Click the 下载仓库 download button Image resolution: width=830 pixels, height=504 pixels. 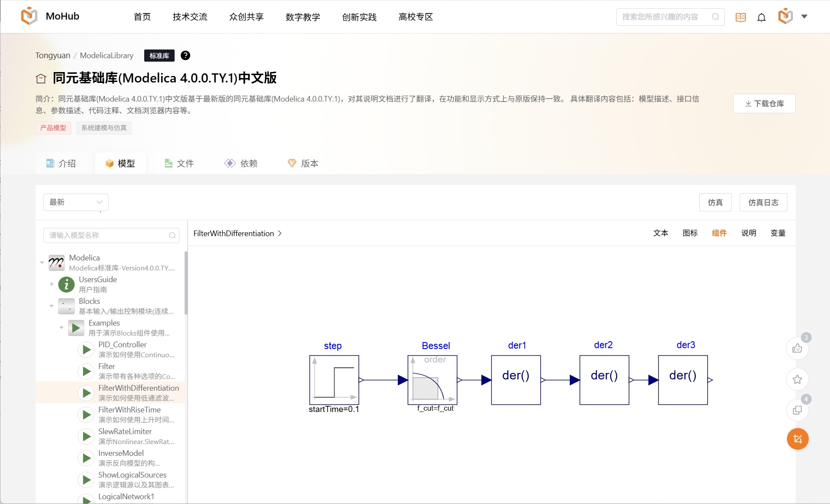point(764,103)
